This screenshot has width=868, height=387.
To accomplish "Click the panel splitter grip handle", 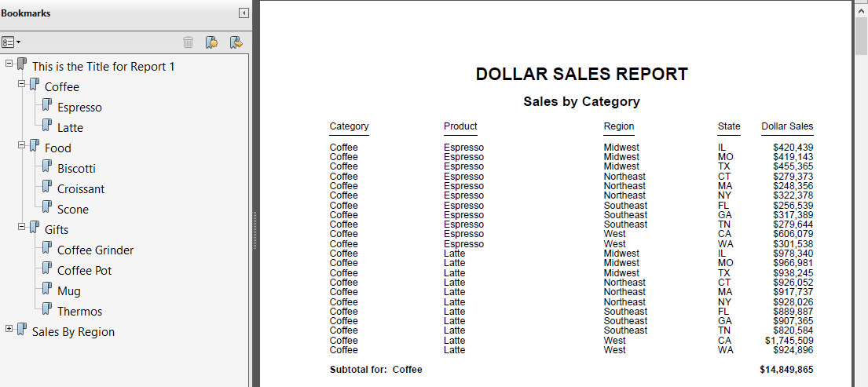I will pos(255,231).
